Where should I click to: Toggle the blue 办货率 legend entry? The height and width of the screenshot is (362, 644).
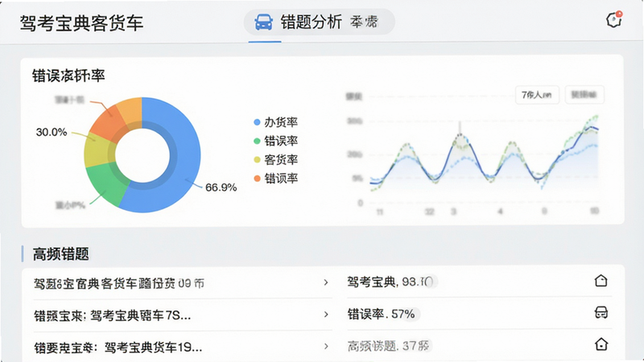click(x=275, y=122)
